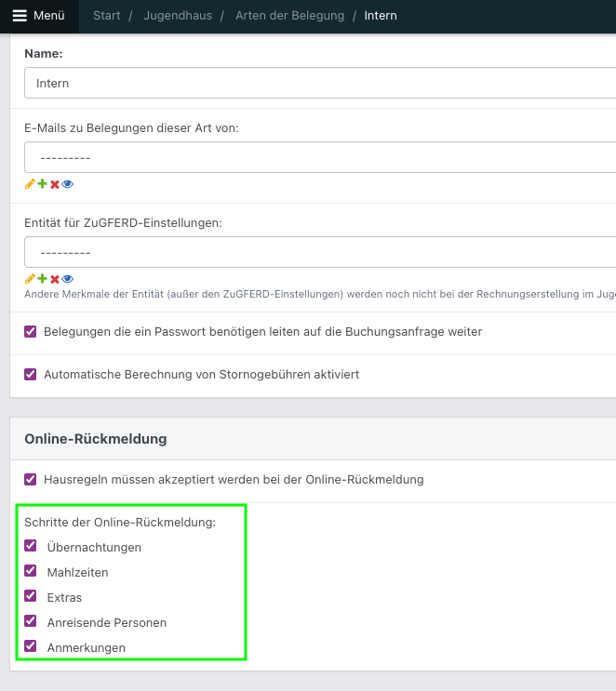Open the E-Mails zu Belegungen dropdown
The width and height of the screenshot is (616, 691).
pyautogui.click(x=320, y=157)
